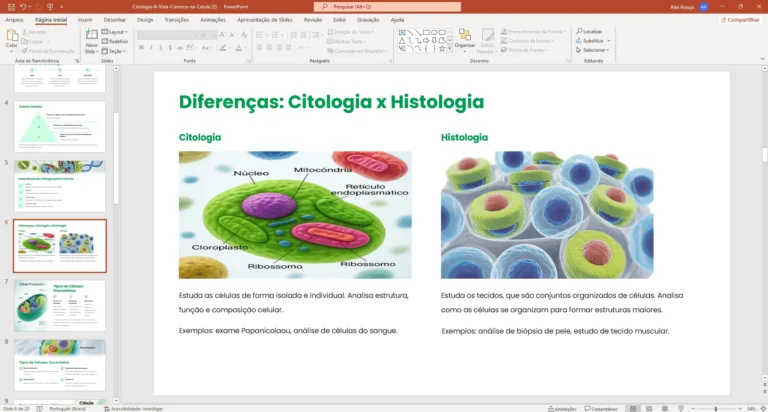Select the text box shape in shapes gallery
Image resolution: width=768 pixels, height=412 pixels.
pyautogui.click(x=402, y=32)
